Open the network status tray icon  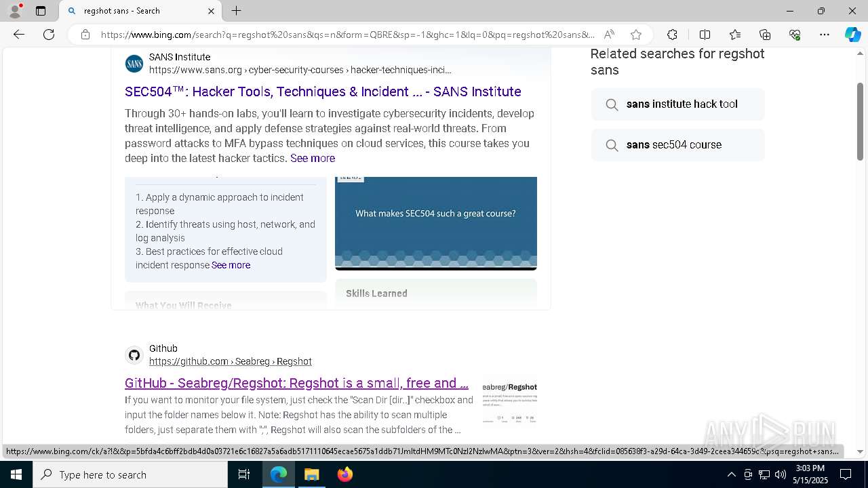point(764,474)
